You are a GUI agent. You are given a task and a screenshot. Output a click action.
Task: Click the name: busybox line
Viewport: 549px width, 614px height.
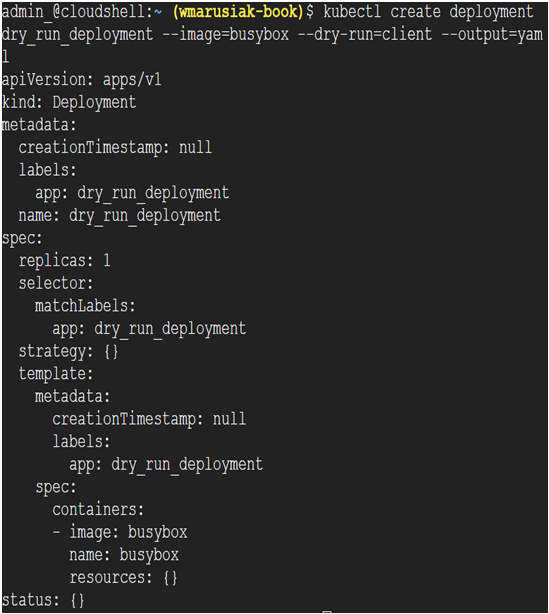[x=124, y=555]
